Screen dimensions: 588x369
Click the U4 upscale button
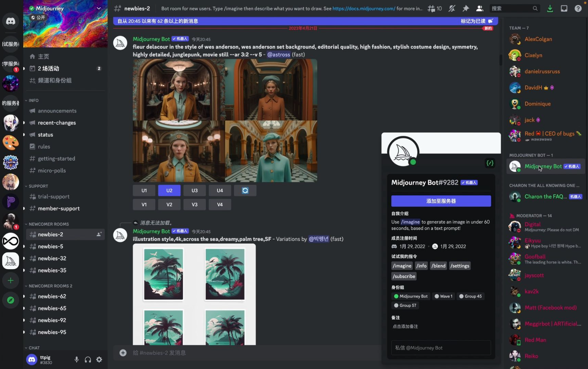point(220,191)
